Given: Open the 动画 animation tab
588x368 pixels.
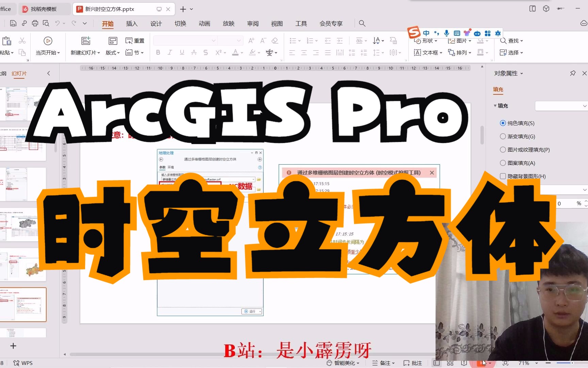Looking at the screenshot, I should click(x=204, y=24).
